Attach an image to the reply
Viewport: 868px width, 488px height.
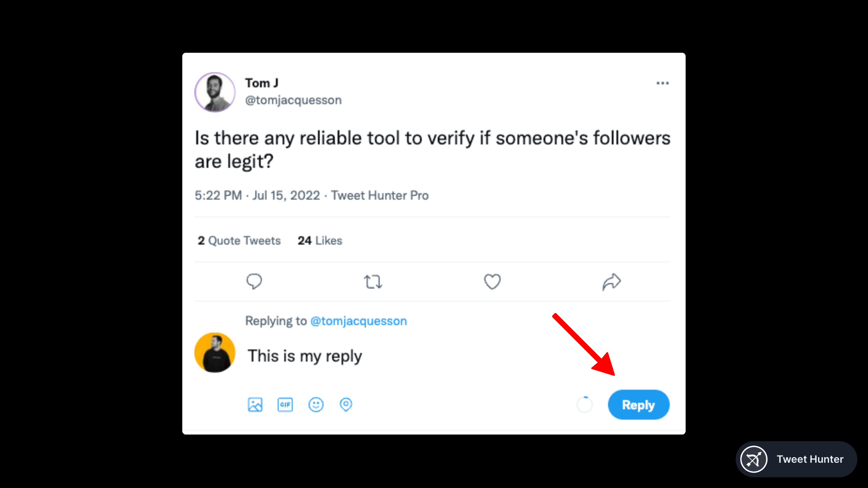point(255,404)
